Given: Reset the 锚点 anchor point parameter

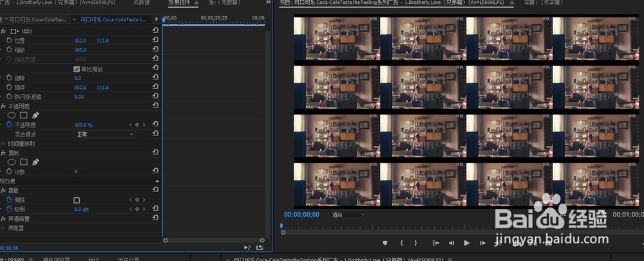Looking at the screenshot, I should [x=156, y=87].
